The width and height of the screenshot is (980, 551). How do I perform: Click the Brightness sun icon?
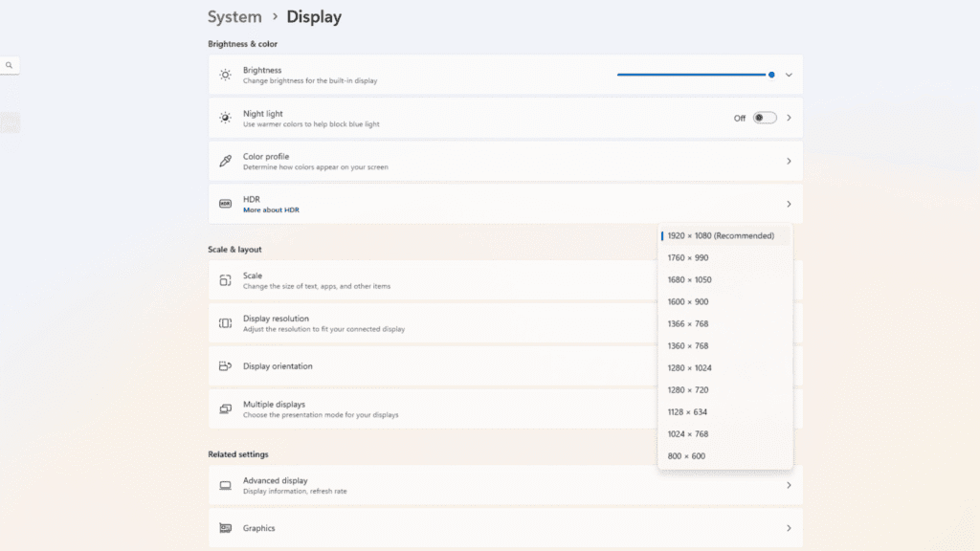pyautogui.click(x=225, y=75)
